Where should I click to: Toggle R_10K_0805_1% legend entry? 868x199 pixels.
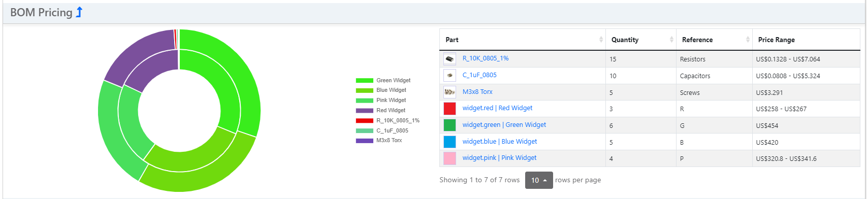(388, 120)
